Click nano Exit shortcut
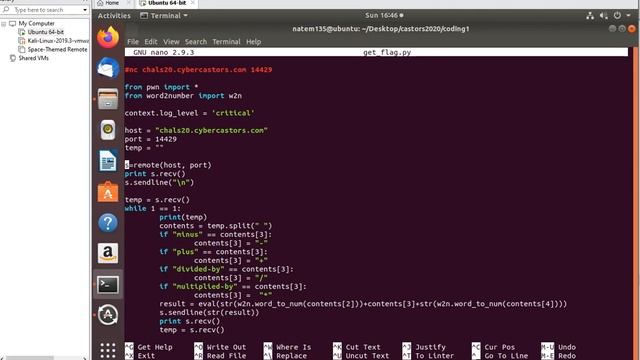The width and height of the screenshot is (640, 360). click(x=140, y=356)
